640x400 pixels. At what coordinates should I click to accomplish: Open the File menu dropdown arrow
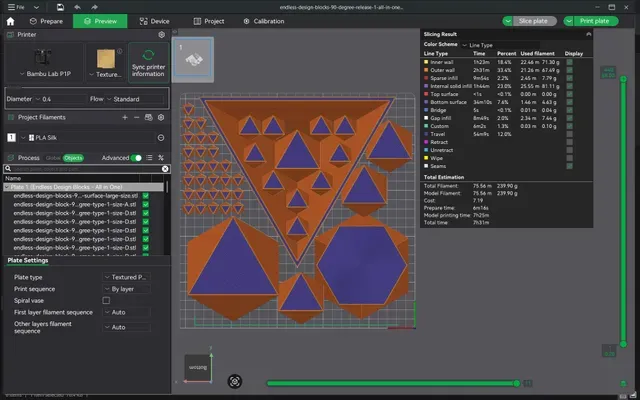[36, 7]
